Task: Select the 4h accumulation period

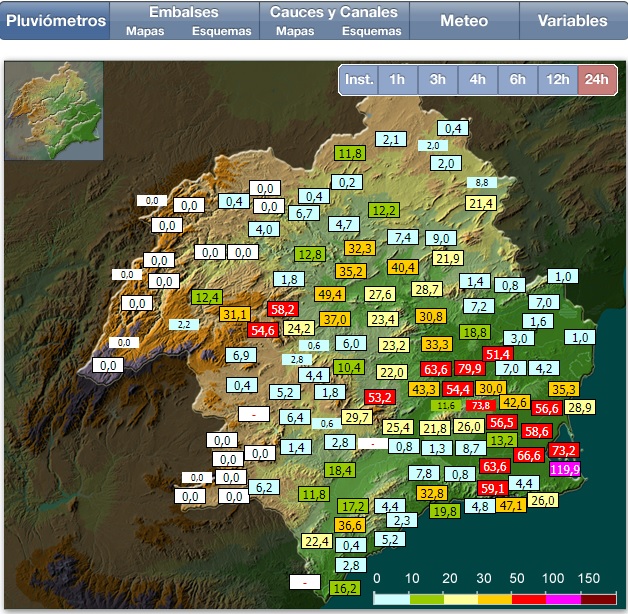Action: coord(477,80)
